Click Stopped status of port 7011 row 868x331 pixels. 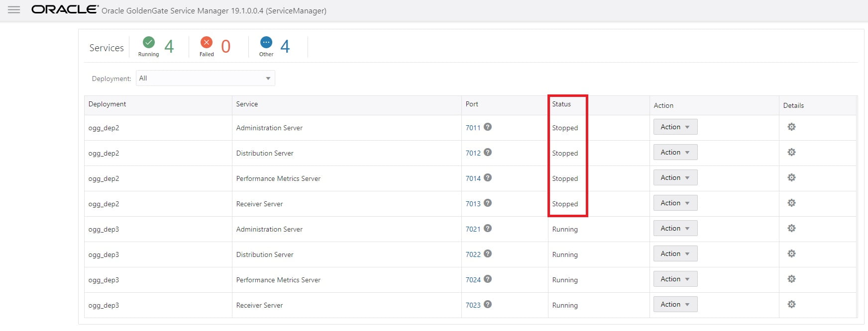click(x=565, y=128)
